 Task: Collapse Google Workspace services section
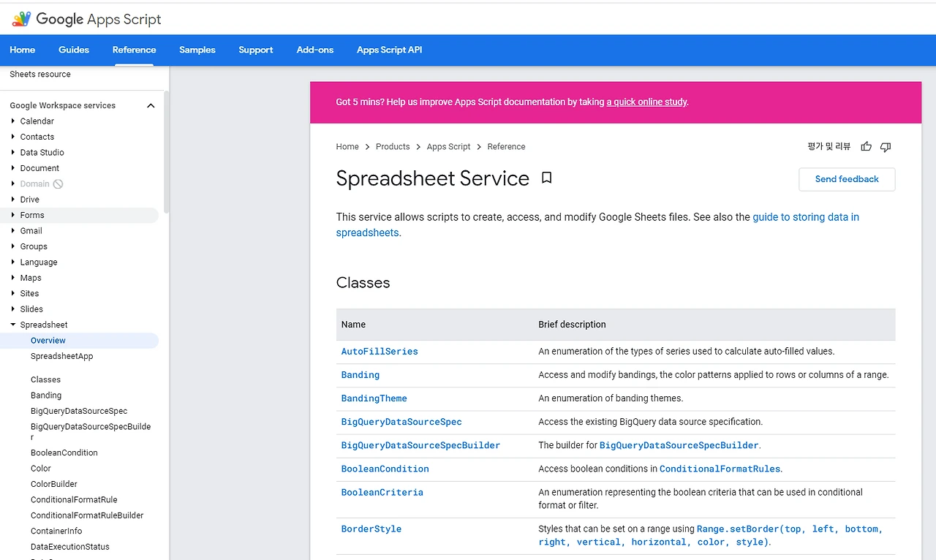coord(151,105)
